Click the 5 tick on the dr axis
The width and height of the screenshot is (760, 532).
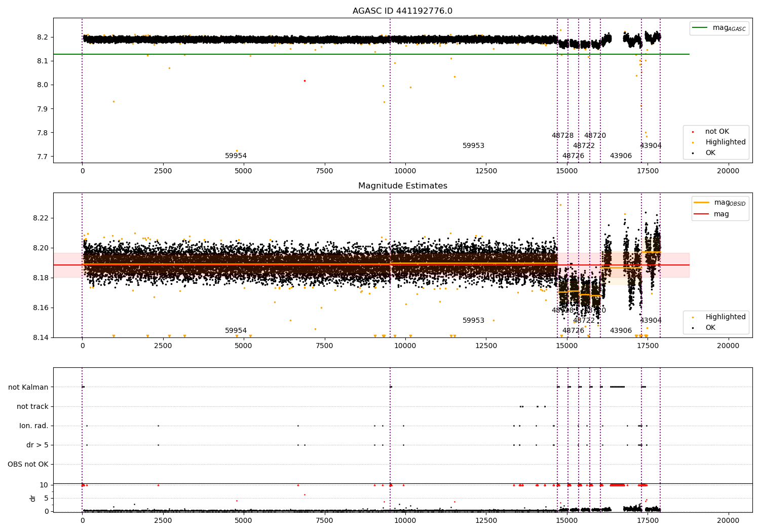tap(46, 499)
